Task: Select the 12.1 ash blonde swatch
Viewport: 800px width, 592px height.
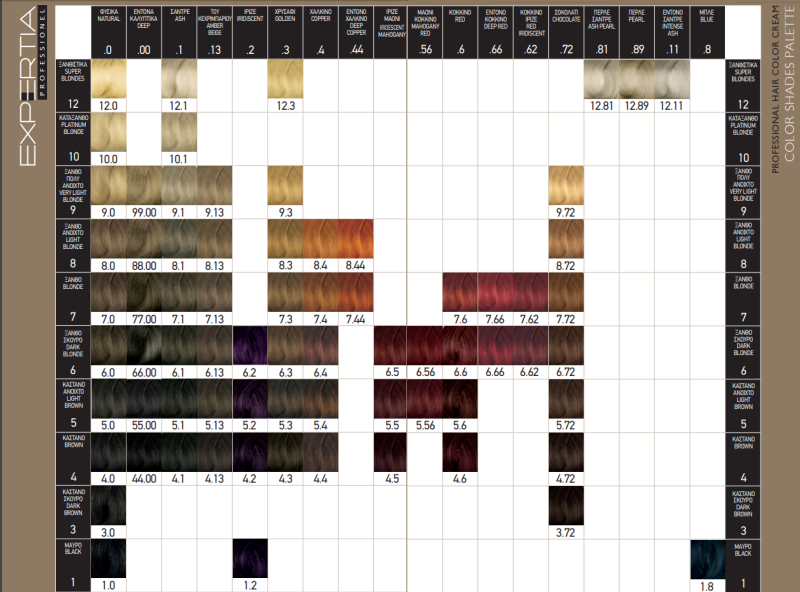Action: [179, 79]
